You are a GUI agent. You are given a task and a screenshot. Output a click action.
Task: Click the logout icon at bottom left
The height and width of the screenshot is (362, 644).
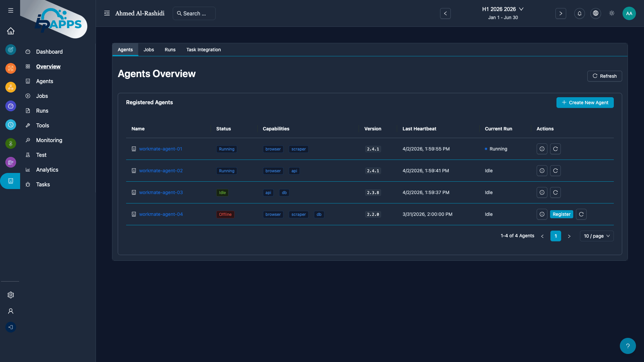[11, 327]
